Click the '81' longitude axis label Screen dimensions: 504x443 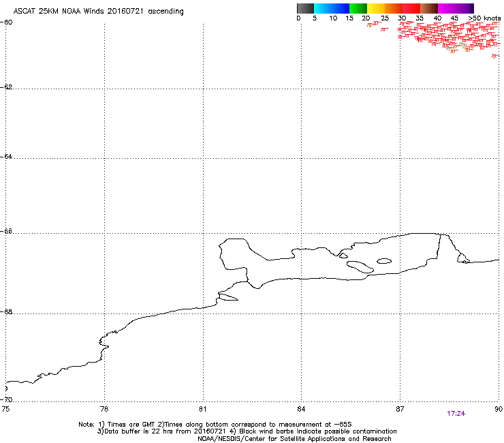pyautogui.click(x=203, y=409)
